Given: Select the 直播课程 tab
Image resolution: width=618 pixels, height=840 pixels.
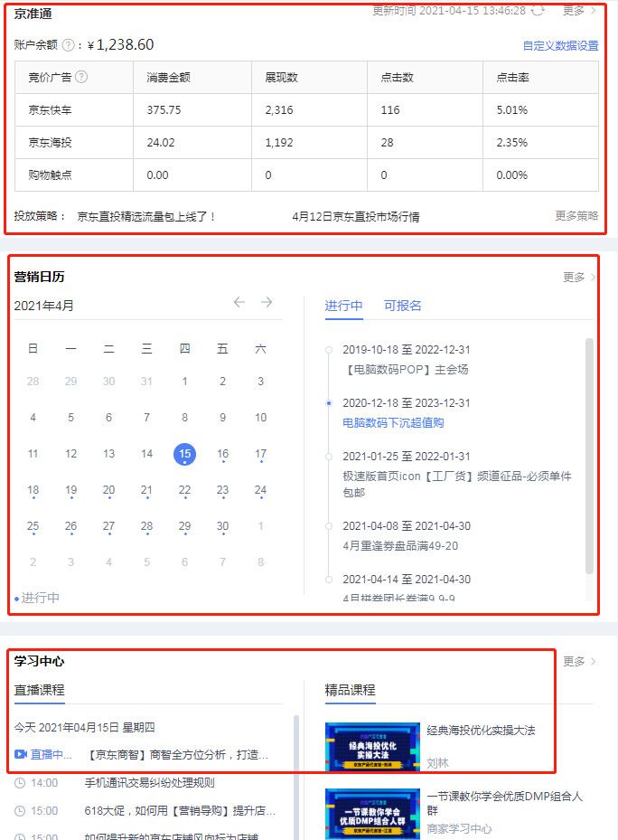Looking at the screenshot, I should (x=39, y=690).
